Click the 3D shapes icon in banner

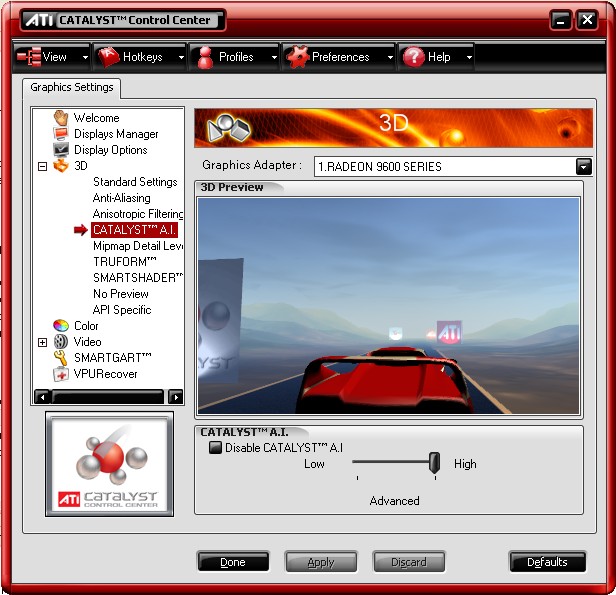click(x=229, y=128)
